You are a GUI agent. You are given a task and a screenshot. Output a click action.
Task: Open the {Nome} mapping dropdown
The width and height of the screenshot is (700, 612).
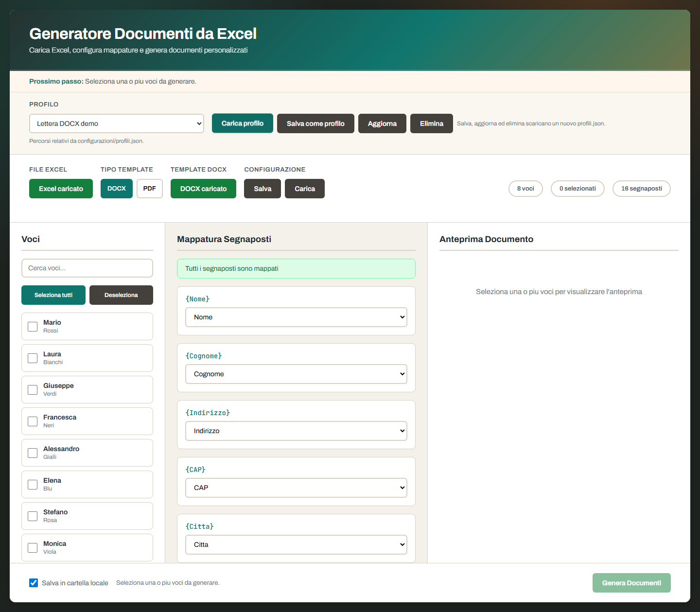tap(296, 317)
